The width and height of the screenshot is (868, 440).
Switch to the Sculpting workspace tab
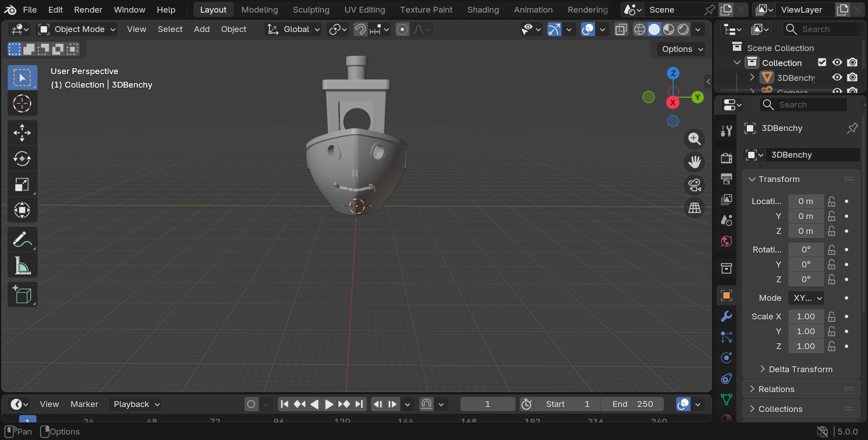tap(311, 9)
